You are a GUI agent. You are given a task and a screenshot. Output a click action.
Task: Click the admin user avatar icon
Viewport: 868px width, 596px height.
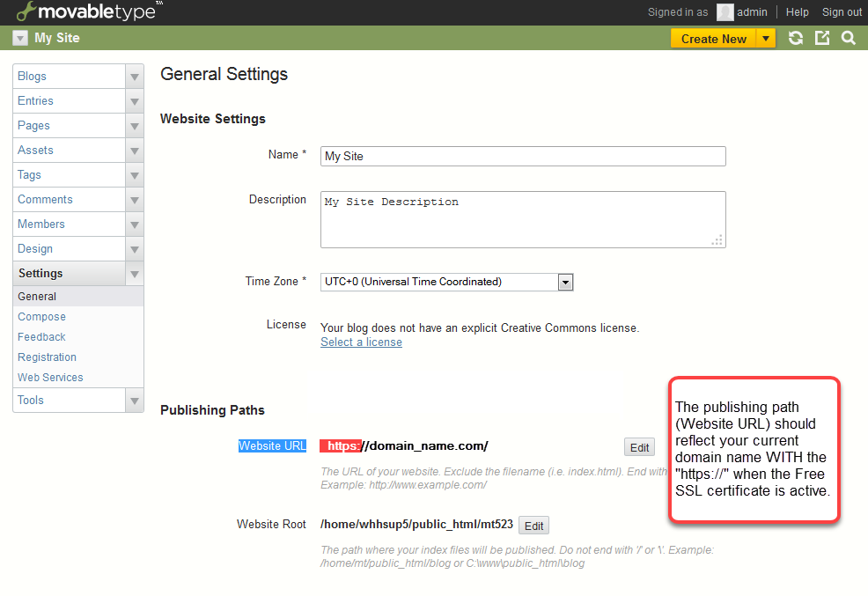click(725, 12)
